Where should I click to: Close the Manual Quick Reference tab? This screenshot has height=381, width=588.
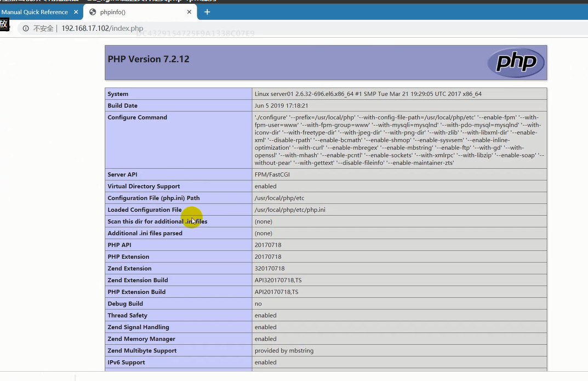76,12
